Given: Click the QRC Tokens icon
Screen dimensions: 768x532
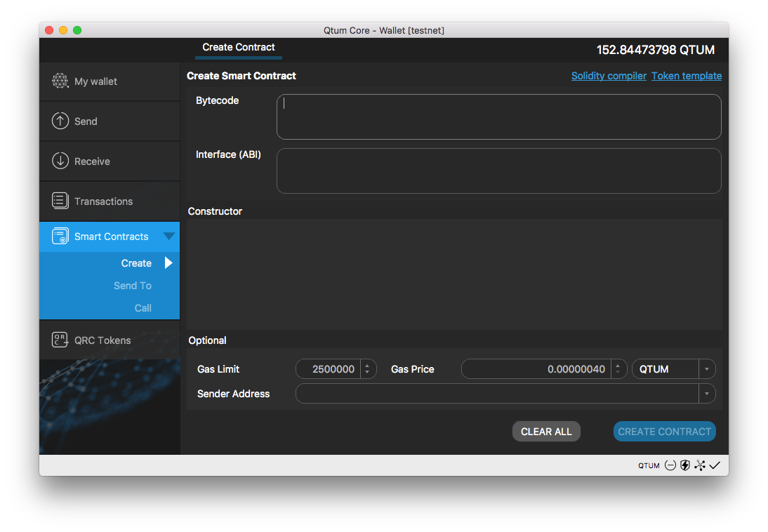Looking at the screenshot, I should click(60, 340).
